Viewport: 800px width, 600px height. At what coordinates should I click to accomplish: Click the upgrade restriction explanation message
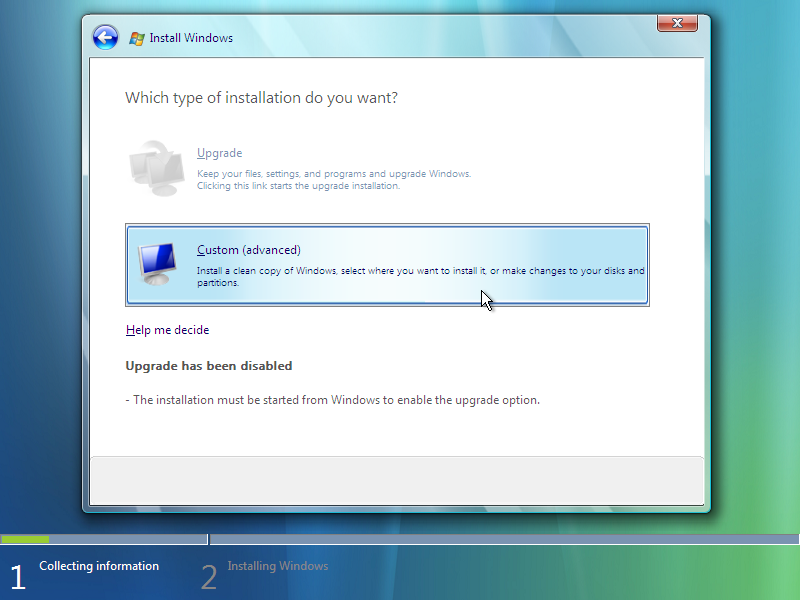click(x=333, y=399)
